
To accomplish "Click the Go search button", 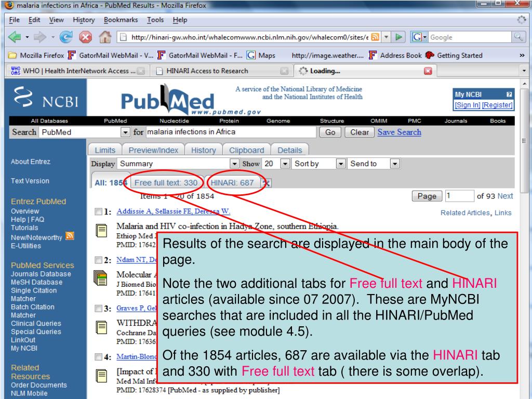I will click(x=330, y=132).
